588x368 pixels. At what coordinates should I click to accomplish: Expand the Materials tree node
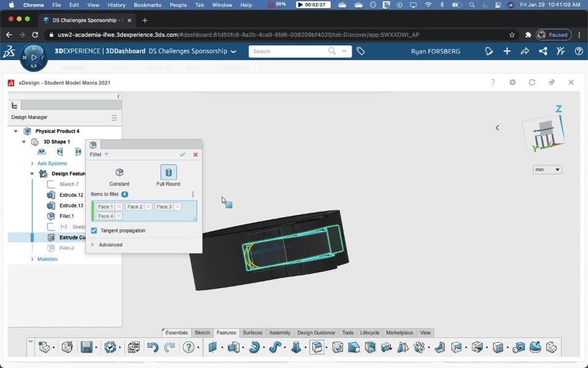[x=32, y=259]
